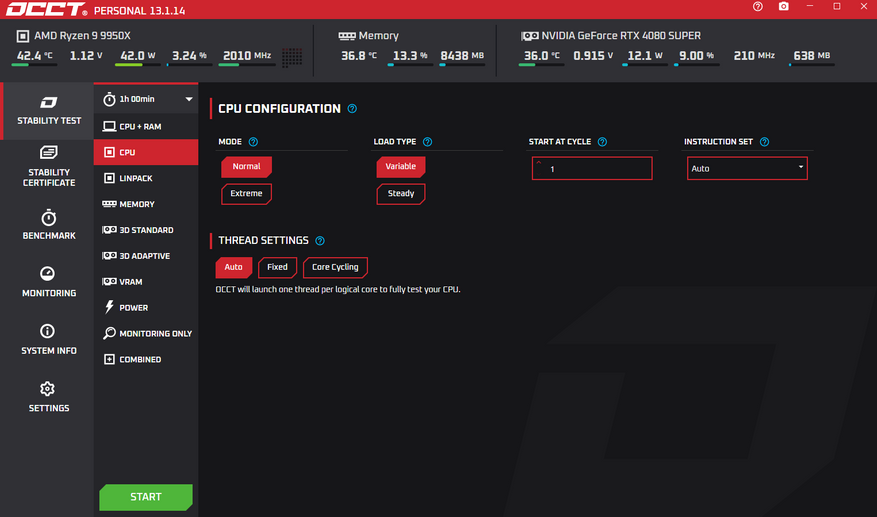Select the 3D Adaptive test

coord(146,256)
